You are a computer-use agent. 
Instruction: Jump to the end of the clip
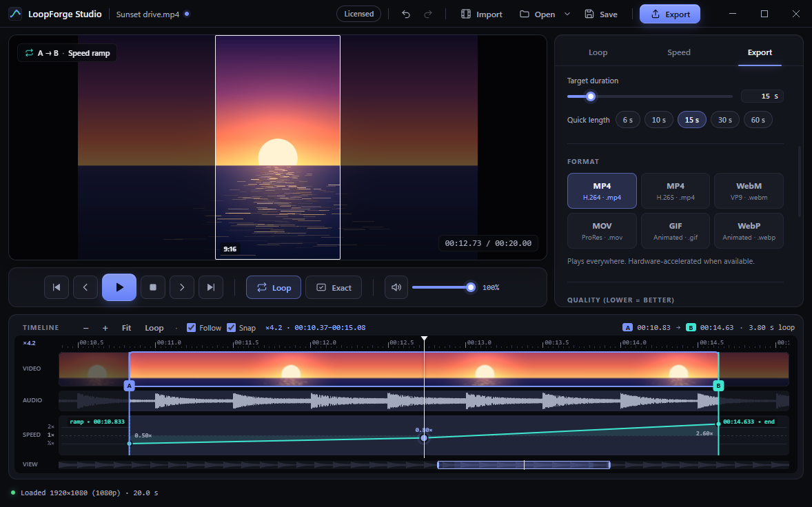[211, 287]
